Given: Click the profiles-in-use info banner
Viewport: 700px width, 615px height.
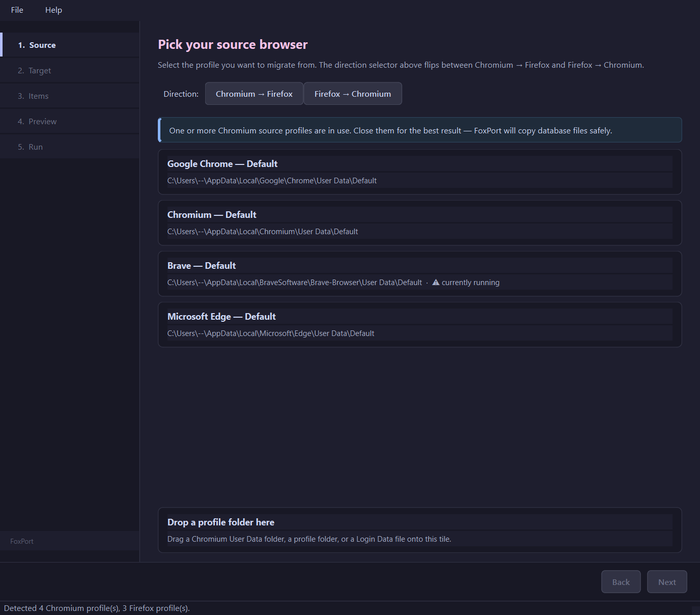Looking at the screenshot, I should (x=420, y=130).
